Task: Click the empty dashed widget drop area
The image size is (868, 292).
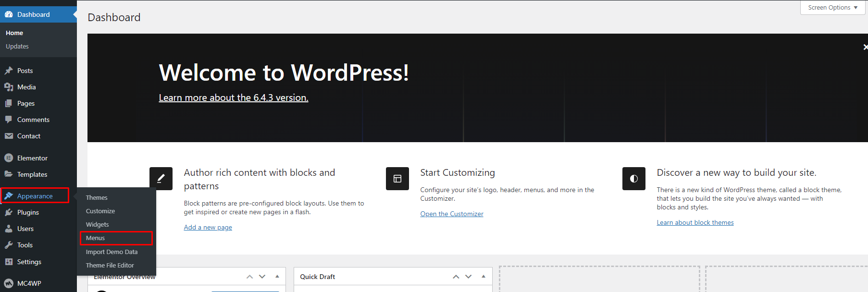Action: point(599,279)
